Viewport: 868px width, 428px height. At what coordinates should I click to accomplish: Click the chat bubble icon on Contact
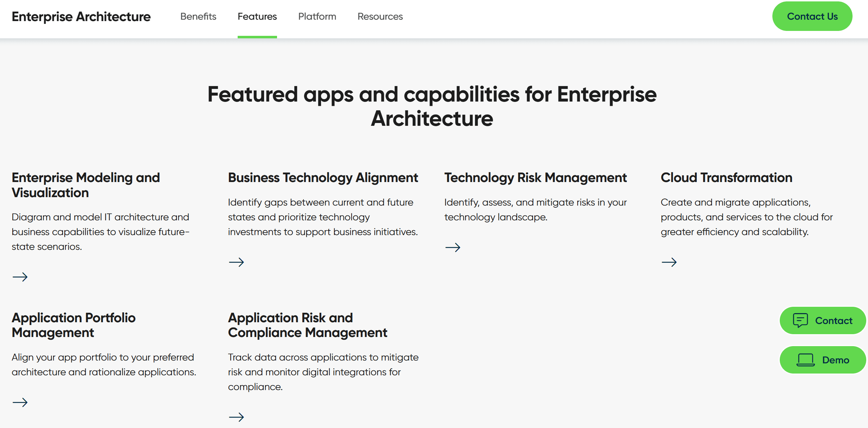point(801,320)
